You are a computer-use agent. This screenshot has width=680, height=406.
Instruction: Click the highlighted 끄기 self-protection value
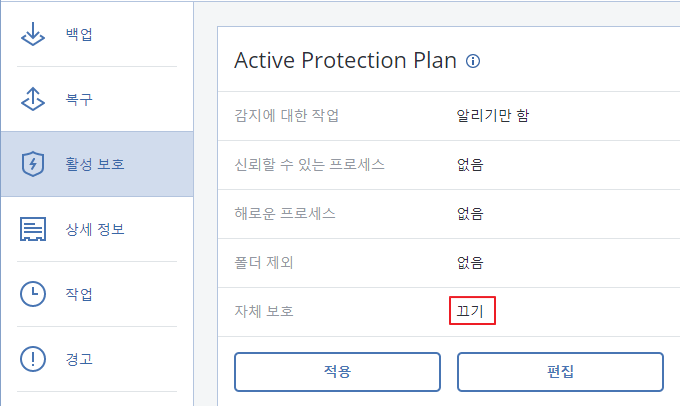pyautogui.click(x=472, y=311)
